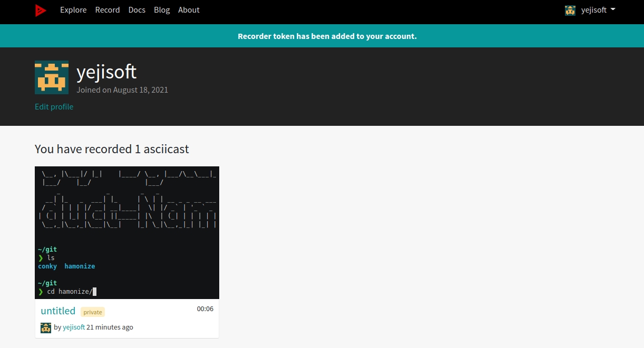Go to the Record page
644x348 pixels.
[x=108, y=10]
